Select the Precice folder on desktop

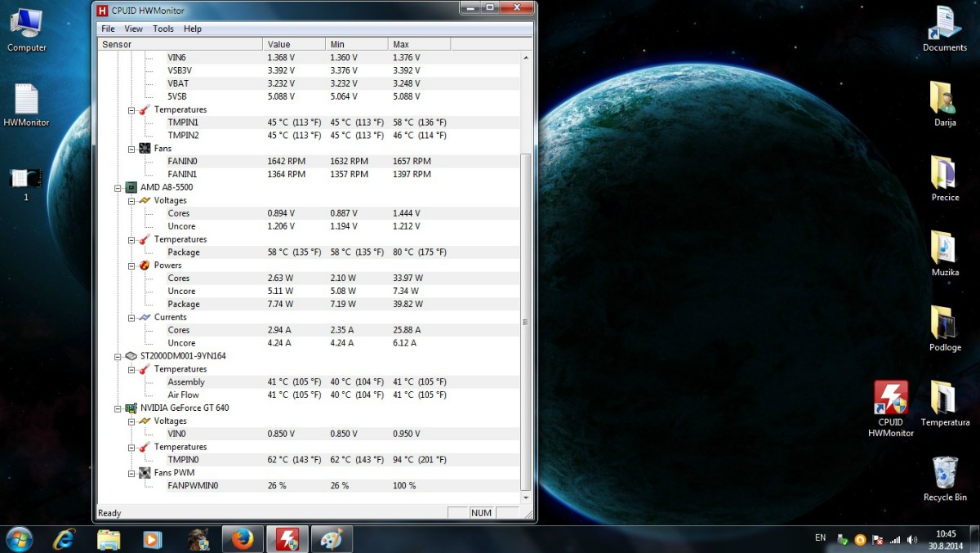coord(945,179)
